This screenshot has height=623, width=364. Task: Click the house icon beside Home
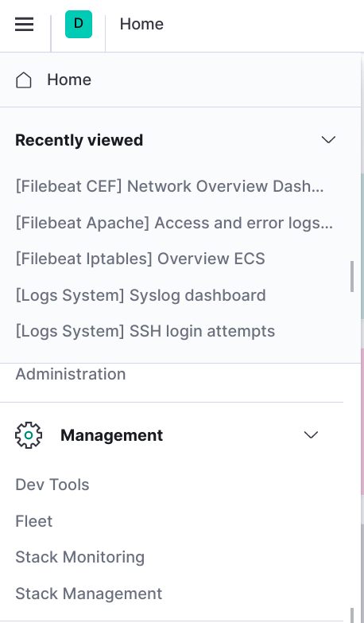coord(23,80)
